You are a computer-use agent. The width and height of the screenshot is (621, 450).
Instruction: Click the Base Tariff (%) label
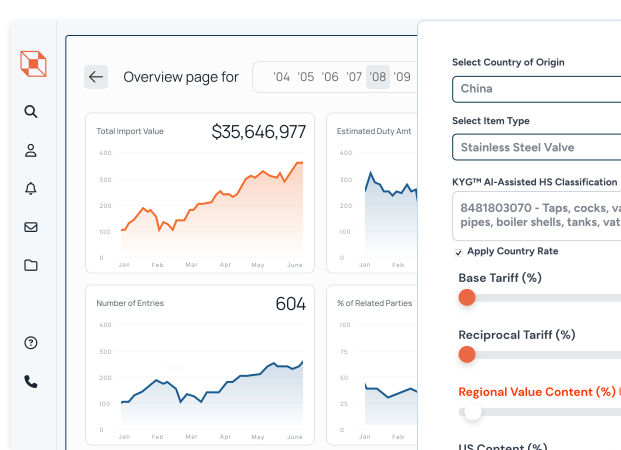[x=500, y=278]
